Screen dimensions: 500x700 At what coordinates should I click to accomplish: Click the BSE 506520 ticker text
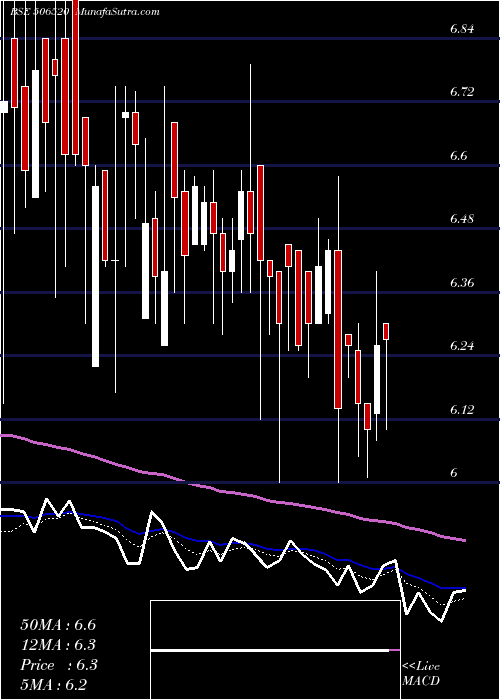click(39, 12)
